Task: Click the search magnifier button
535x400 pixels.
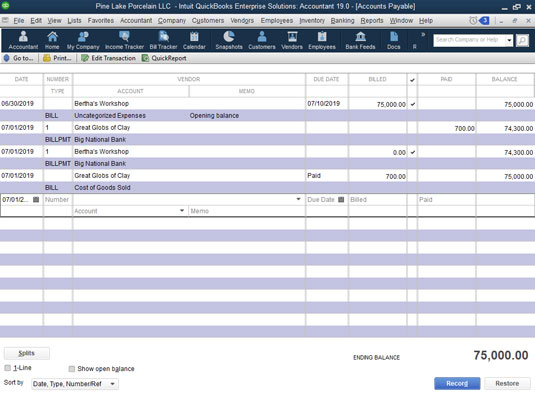Action: tap(522, 40)
